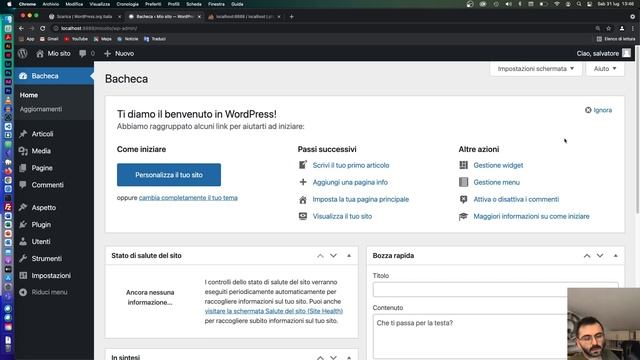The height and width of the screenshot is (360, 640).
Task: Reload the page in Chrome
Action: tap(42, 28)
